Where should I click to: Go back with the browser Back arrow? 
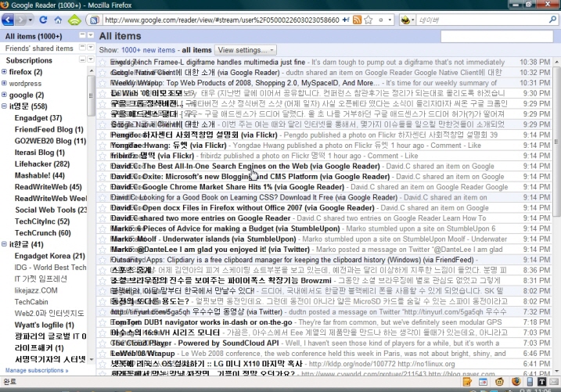(8, 20)
